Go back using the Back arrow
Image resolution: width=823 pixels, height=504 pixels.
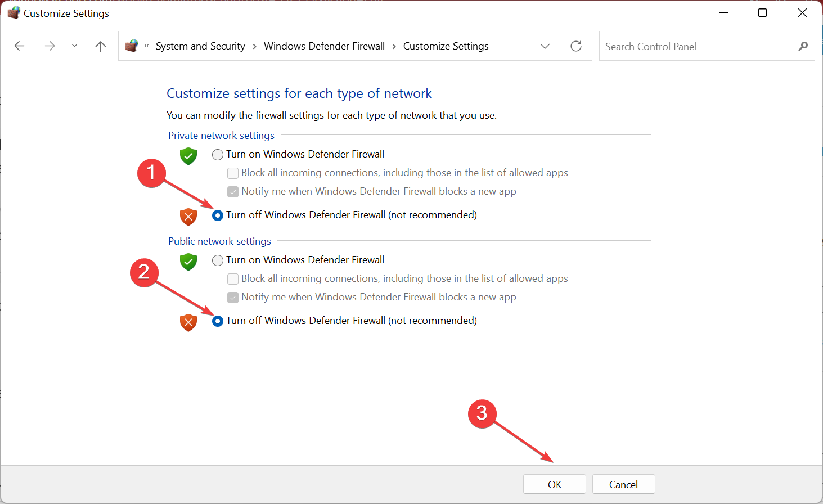(20, 46)
